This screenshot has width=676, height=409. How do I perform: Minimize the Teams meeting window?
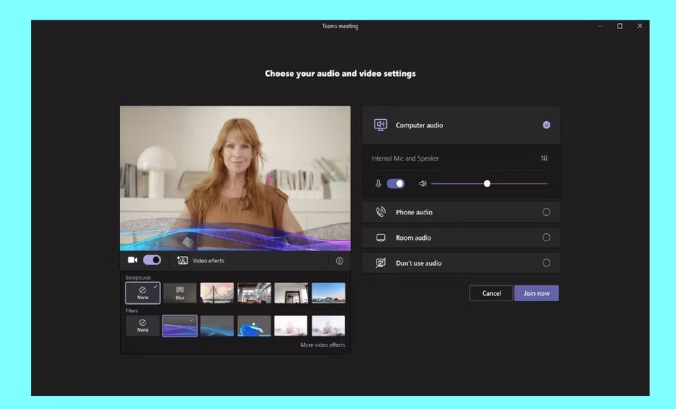(600, 26)
